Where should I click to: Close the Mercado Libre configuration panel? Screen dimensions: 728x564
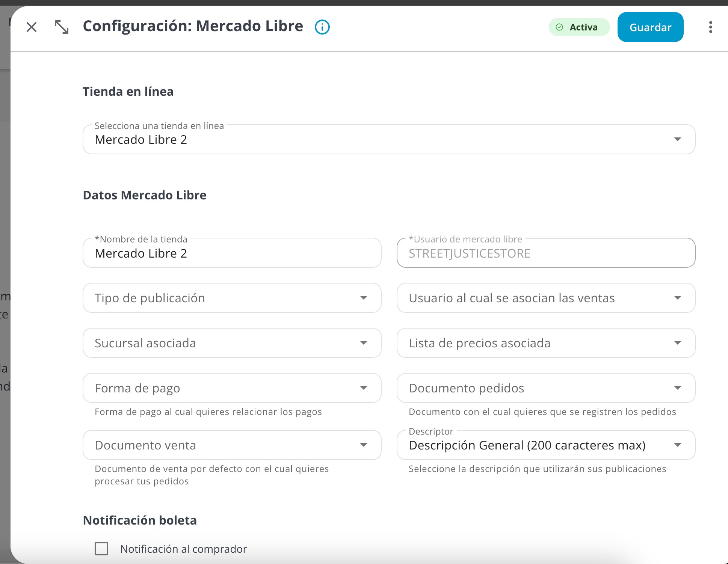(32, 27)
